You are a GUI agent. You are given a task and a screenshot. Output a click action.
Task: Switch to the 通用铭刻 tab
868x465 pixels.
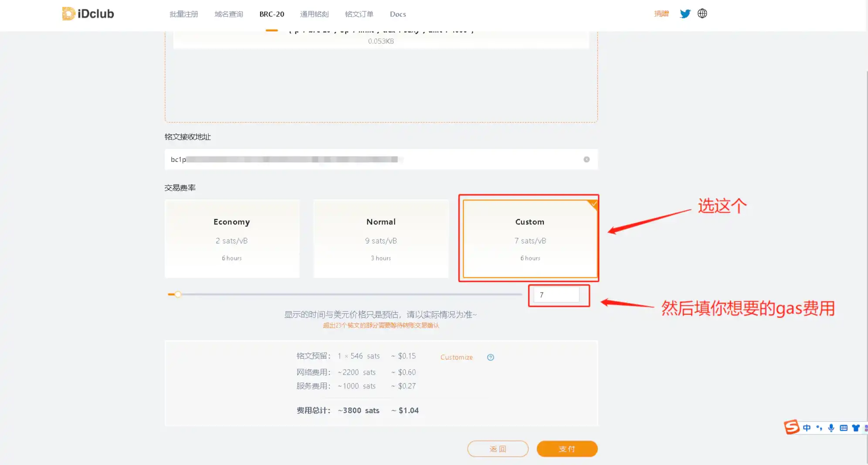point(315,14)
